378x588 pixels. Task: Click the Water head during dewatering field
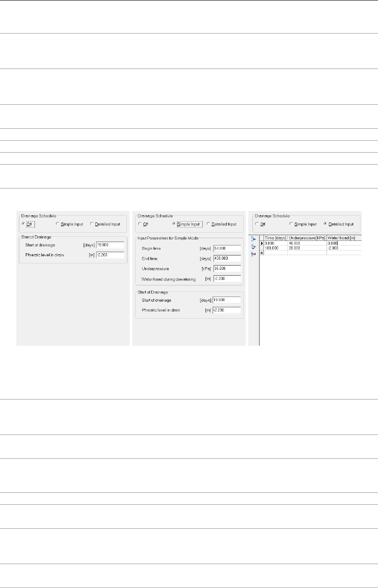coord(227,278)
